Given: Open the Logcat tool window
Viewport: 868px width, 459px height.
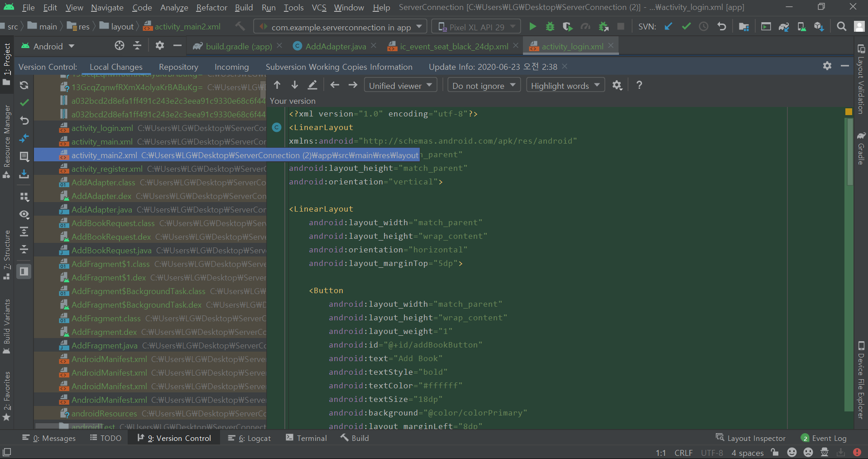Looking at the screenshot, I should 249,438.
